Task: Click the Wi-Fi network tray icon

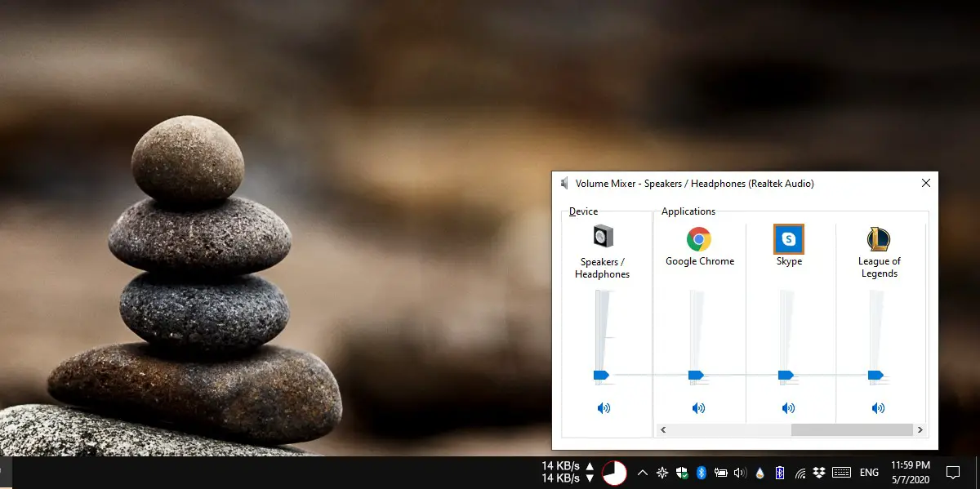Action: click(x=800, y=473)
